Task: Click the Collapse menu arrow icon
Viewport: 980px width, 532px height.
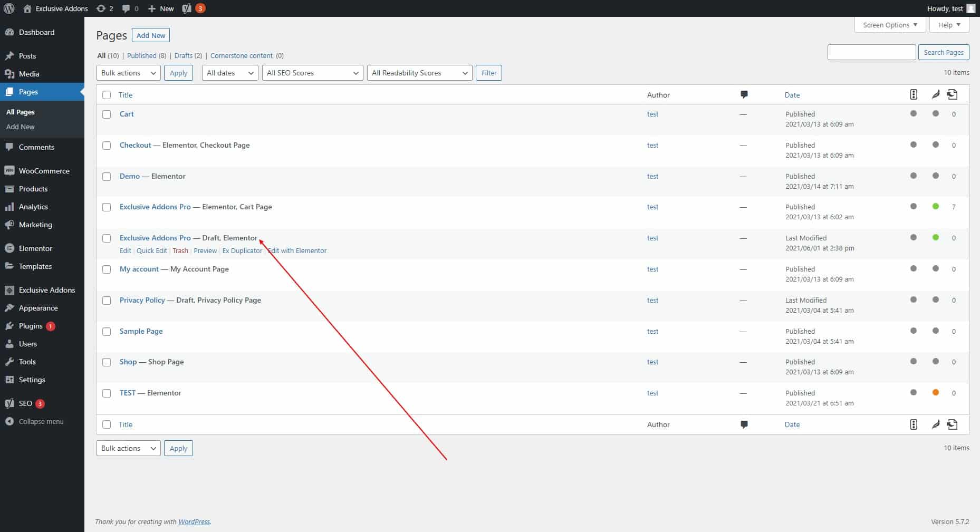Action: 9,421
